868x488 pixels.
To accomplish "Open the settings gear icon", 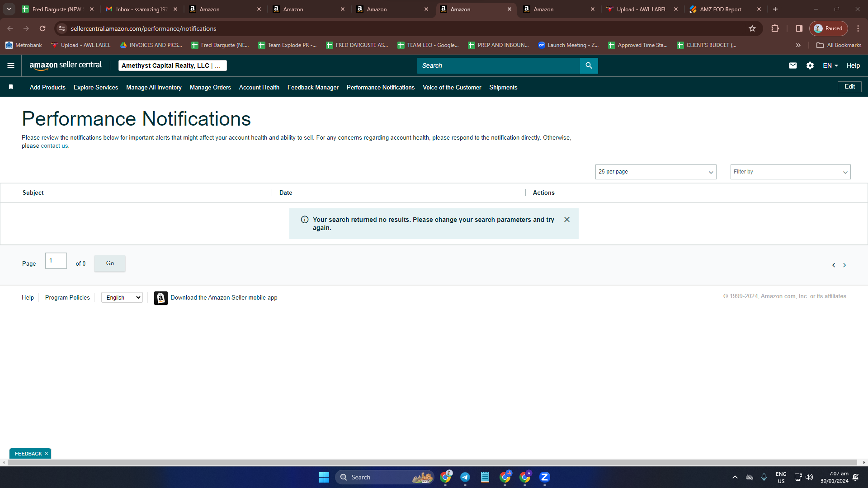I will [810, 66].
